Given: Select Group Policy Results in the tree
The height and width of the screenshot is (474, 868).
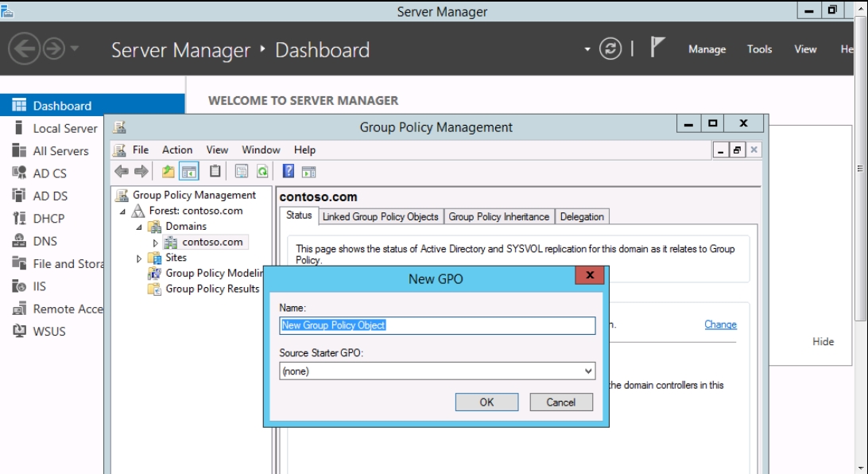Looking at the screenshot, I should (212, 289).
